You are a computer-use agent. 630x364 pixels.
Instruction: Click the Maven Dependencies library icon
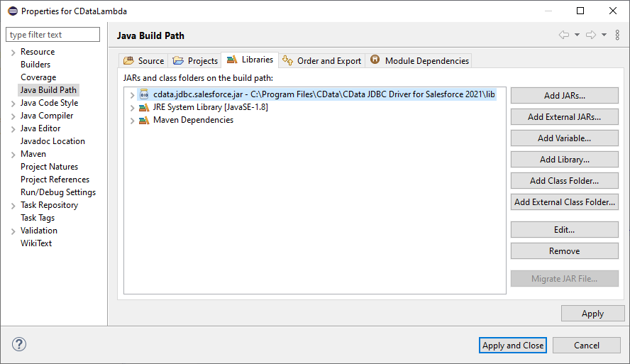click(144, 120)
